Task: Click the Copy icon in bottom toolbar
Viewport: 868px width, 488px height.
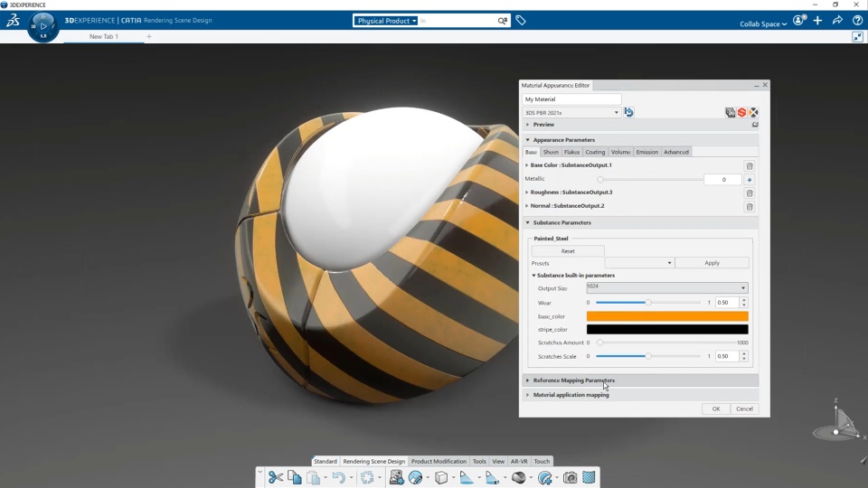Action: pyautogui.click(x=295, y=477)
